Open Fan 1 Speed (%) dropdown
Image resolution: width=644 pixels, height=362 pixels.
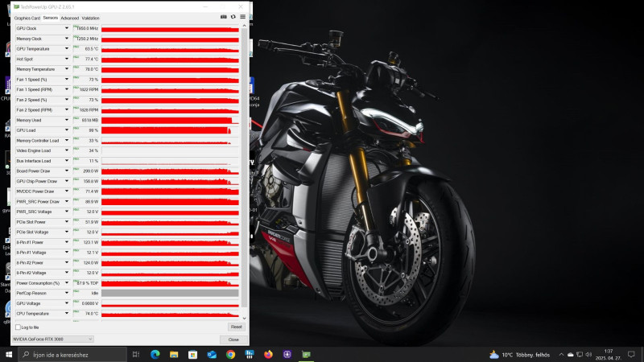pos(67,79)
